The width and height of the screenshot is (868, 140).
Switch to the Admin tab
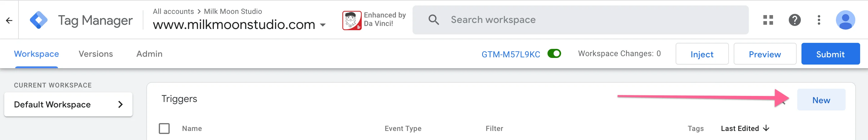pos(149,54)
